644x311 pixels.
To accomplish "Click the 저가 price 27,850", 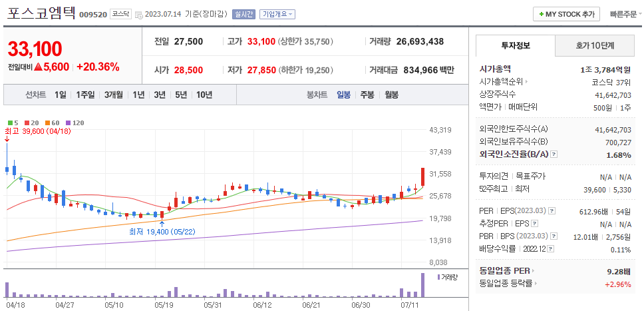I will (261, 71).
